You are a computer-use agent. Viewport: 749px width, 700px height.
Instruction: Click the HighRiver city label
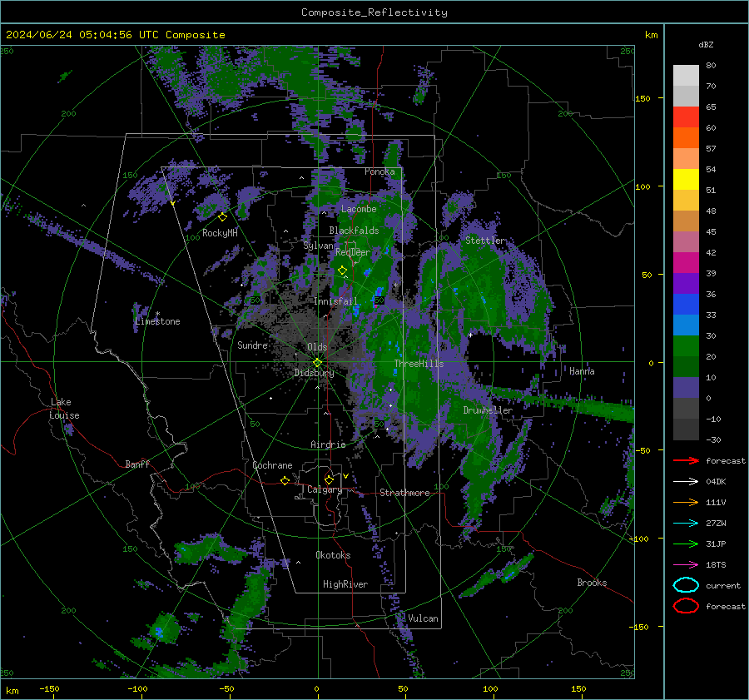[345, 584]
